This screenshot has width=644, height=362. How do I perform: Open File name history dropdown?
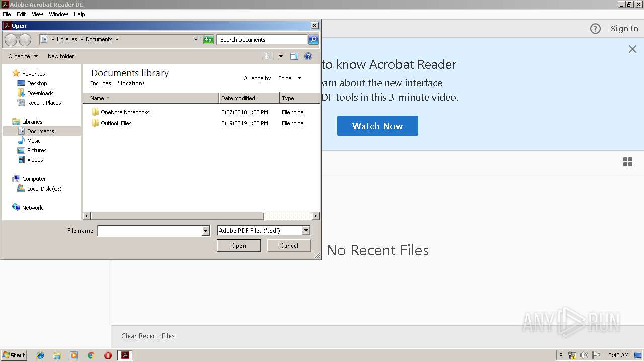click(x=205, y=231)
